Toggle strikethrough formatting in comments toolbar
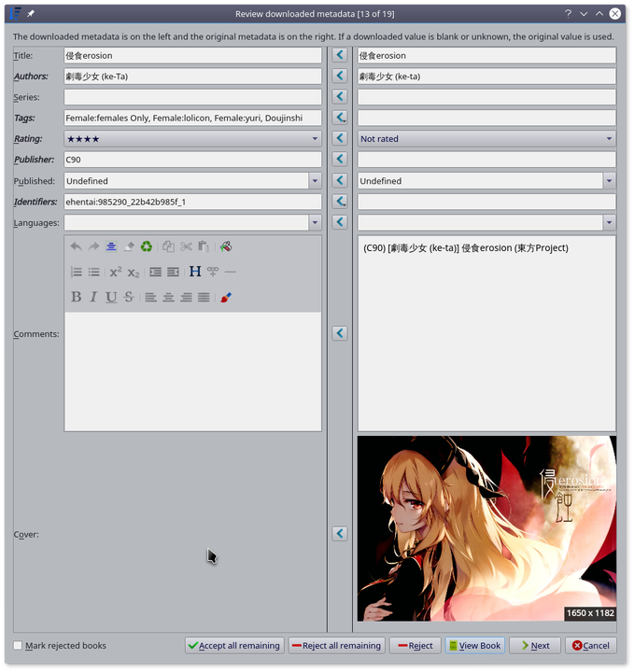Screen dimensions: 634x672 coord(129,297)
